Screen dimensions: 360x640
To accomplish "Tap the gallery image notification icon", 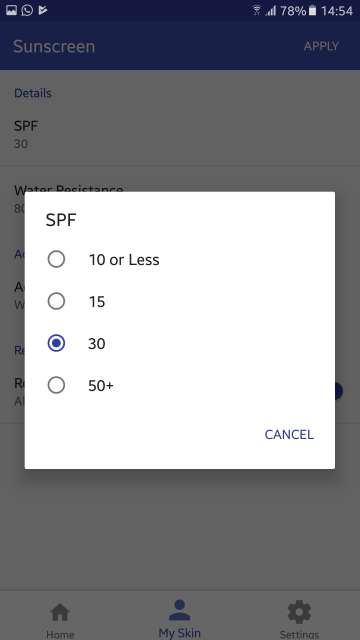I will click(11, 11).
